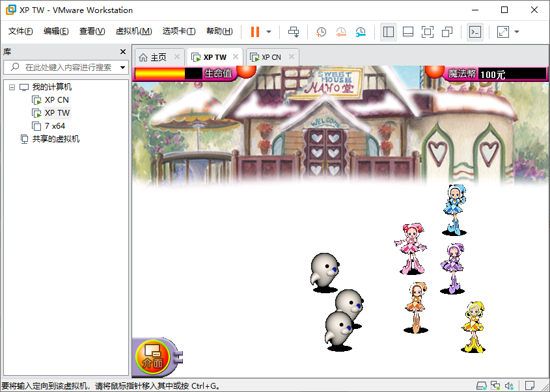The width and height of the screenshot is (550, 392).
Task: Switch to the XP CN tab
Action: click(266, 57)
